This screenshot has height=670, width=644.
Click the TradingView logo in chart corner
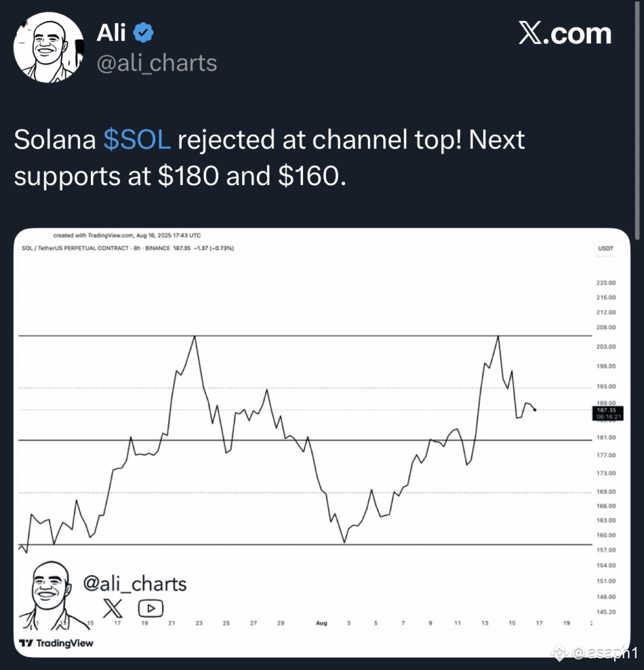[56, 643]
